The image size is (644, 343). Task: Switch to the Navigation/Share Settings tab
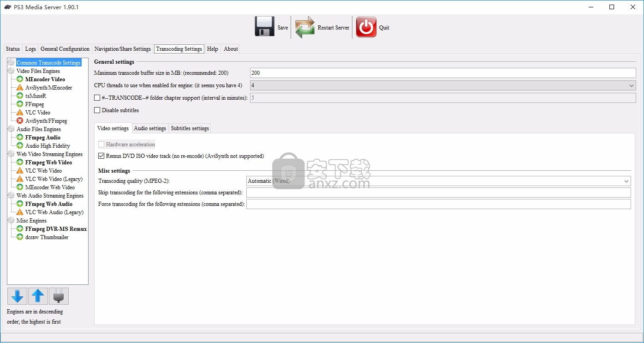(x=123, y=49)
